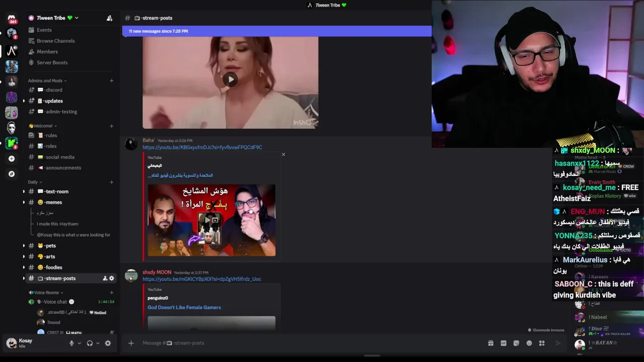The width and height of the screenshot is (644, 362).
Task: Create invite for stream-posts channel
Action: point(105,279)
